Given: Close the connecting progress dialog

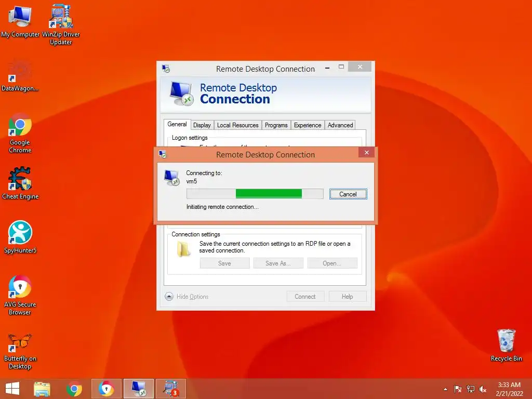Looking at the screenshot, I should 366,153.
